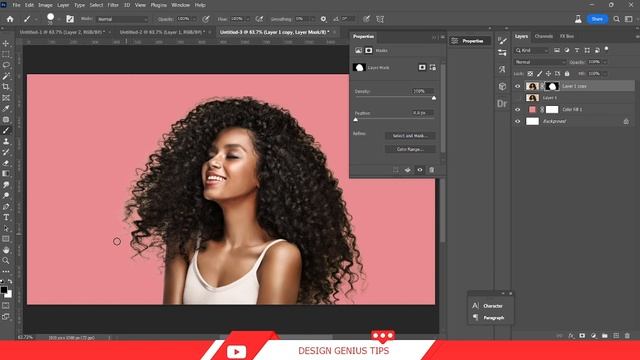The image size is (640, 360).
Task: Select the Frame tool
Action: (6, 98)
